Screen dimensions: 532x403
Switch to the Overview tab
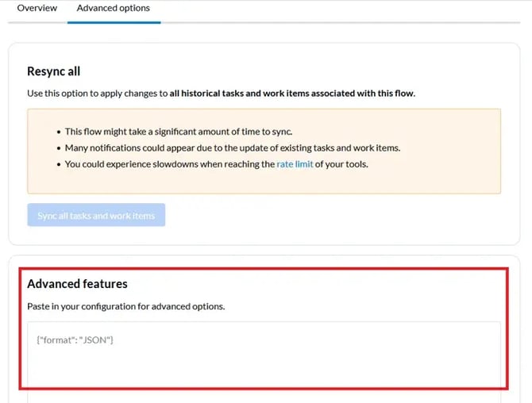pos(37,8)
